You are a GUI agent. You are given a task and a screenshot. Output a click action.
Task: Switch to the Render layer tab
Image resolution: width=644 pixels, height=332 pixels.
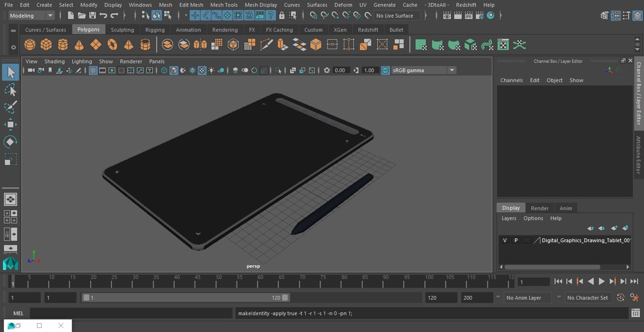coord(539,208)
